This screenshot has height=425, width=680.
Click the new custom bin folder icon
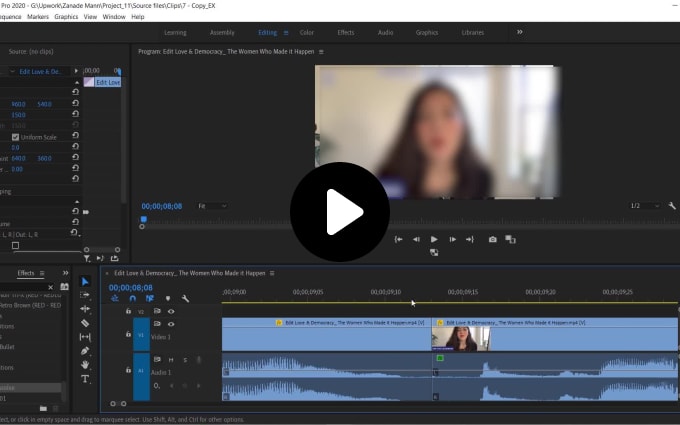click(x=43, y=408)
